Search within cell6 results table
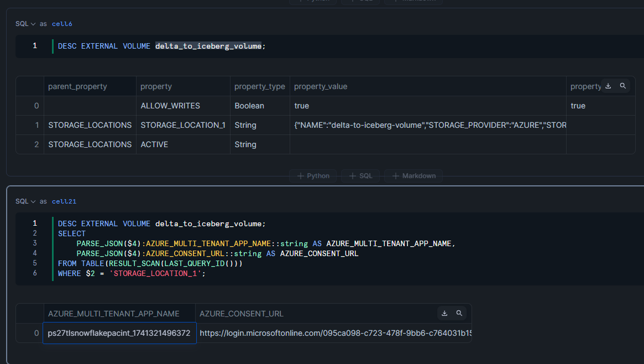The width and height of the screenshot is (644, 364). coord(623,86)
